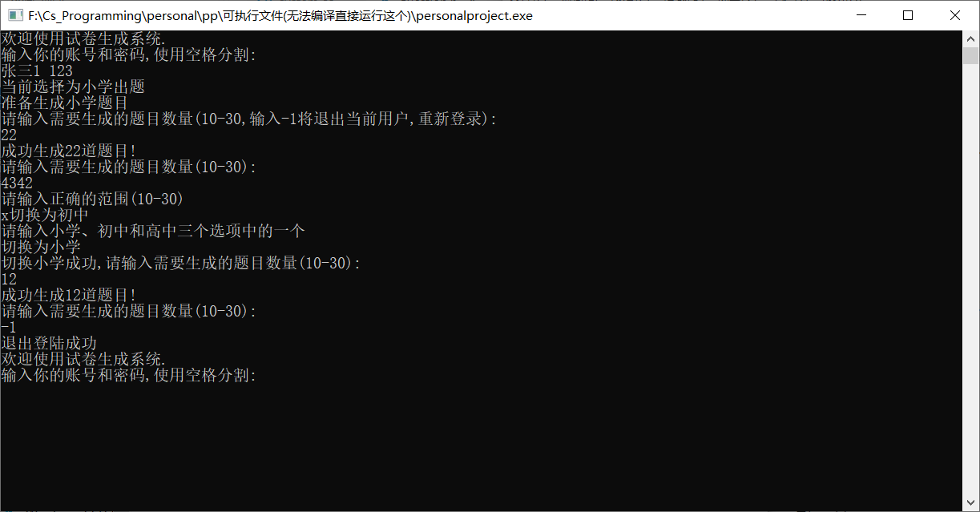Click the "当前选择为小学出题" line
The height and width of the screenshot is (512, 980).
(73, 87)
